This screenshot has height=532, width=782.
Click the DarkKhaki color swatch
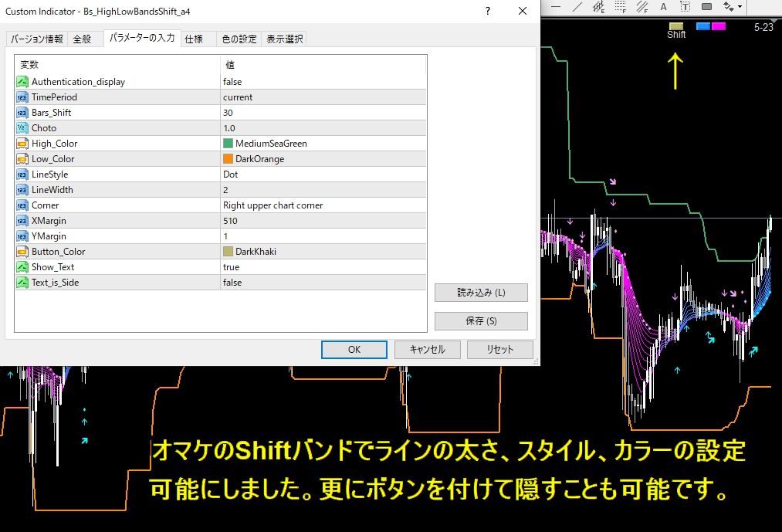click(228, 252)
